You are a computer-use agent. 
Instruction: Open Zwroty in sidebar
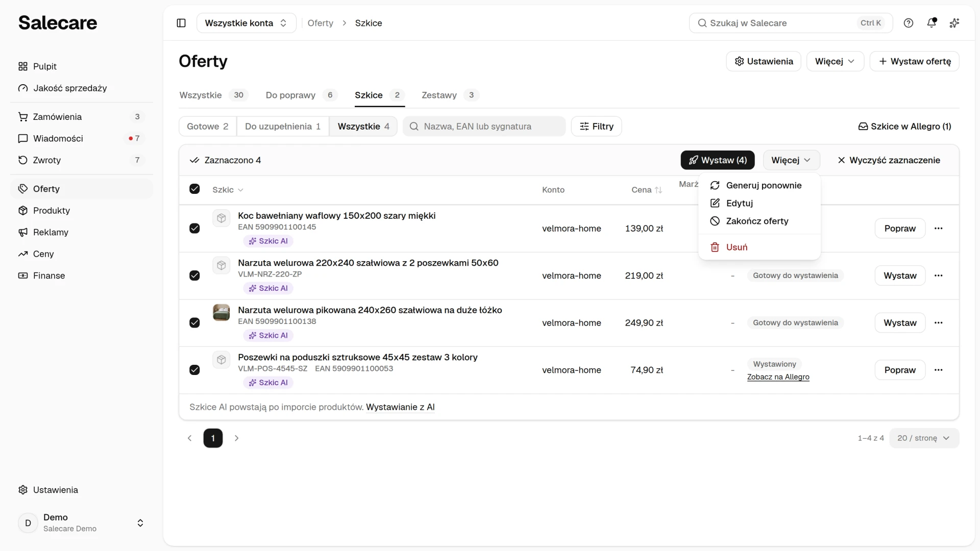tap(82, 160)
